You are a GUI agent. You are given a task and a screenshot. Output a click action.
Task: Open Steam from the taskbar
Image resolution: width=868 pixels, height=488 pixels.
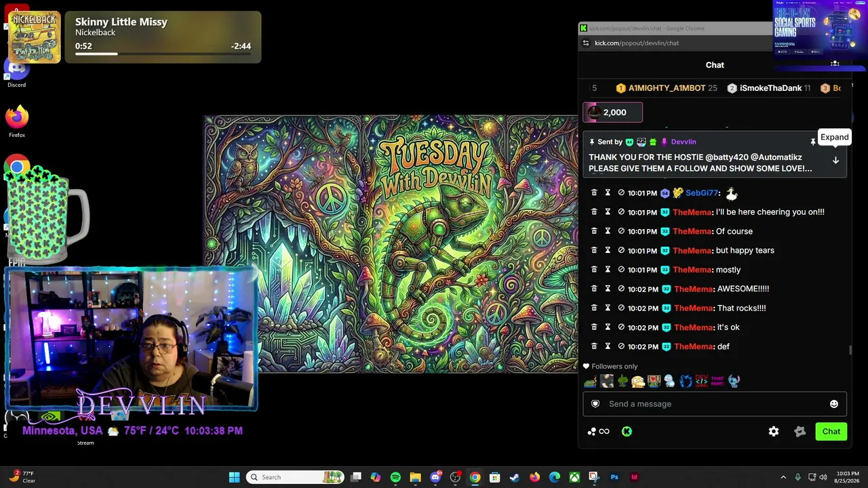pyautogui.click(x=515, y=477)
